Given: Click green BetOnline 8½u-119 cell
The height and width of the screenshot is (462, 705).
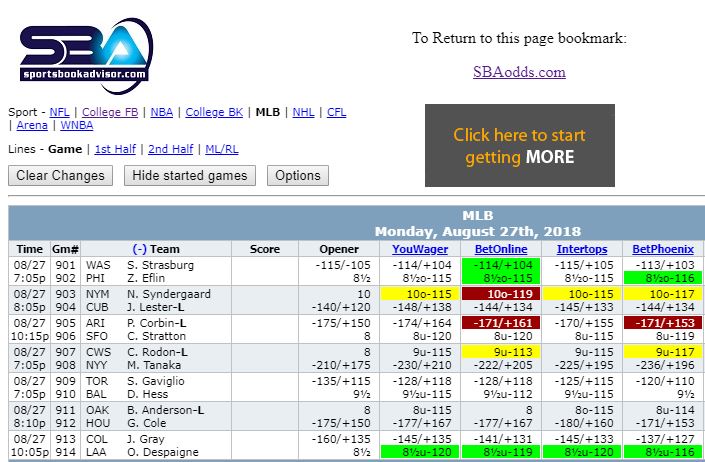Looking at the screenshot, I should click(501, 452).
